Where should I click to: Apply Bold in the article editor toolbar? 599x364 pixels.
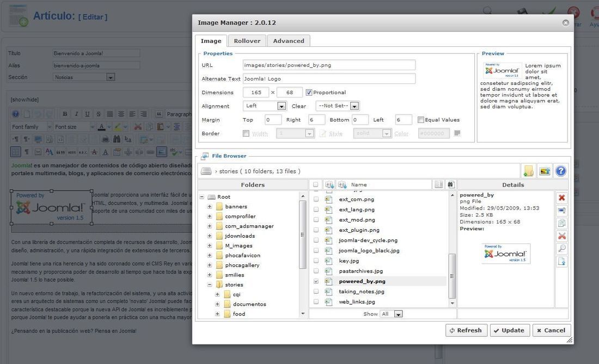[65, 114]
